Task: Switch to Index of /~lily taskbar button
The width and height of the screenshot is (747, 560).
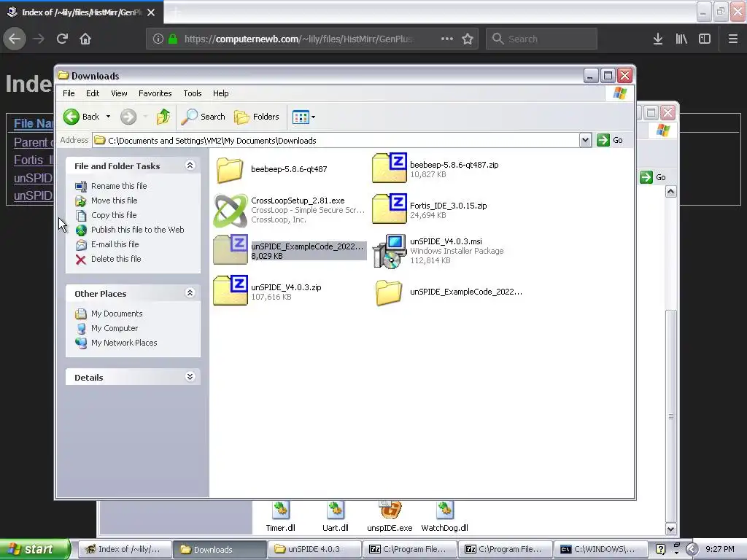Action: click(x=124, y=549)
